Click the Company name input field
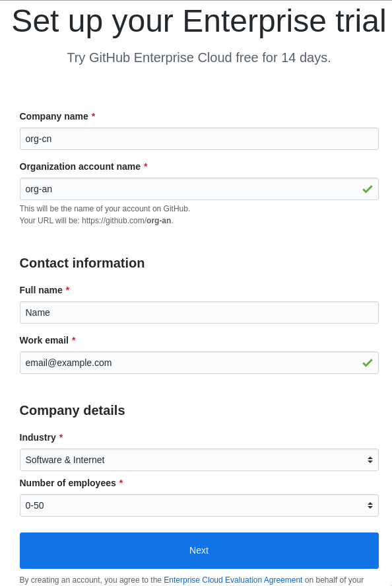The image size is (392, 586). (199, 139)
